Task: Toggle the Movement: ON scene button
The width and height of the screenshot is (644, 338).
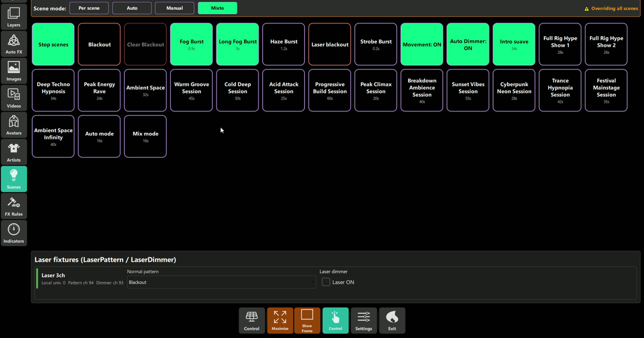Action: point(422,44)
